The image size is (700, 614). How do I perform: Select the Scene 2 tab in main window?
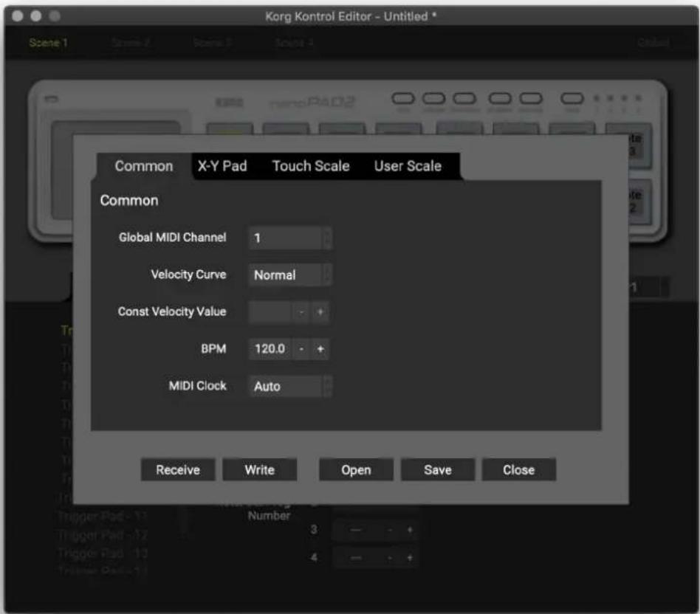[131, 42]
